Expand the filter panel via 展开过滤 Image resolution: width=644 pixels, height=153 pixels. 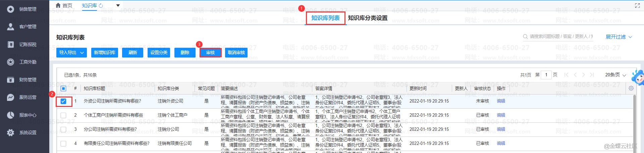click(x=619, y=37)
